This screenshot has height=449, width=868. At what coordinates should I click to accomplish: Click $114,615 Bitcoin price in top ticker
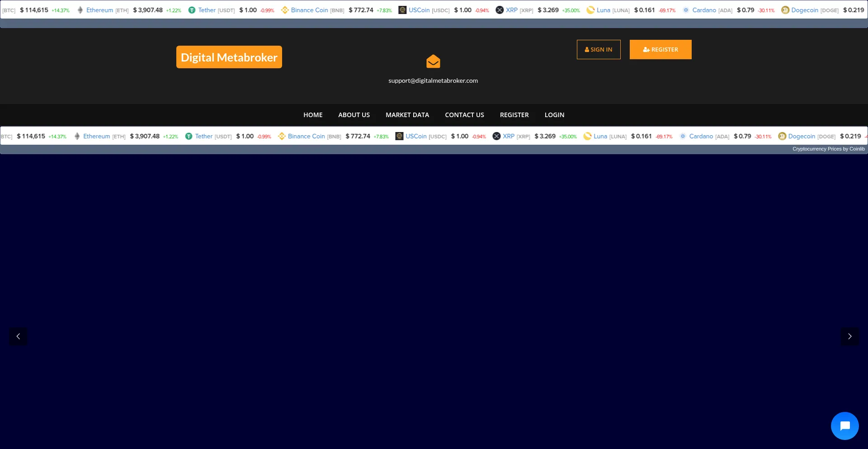point(34,10)
